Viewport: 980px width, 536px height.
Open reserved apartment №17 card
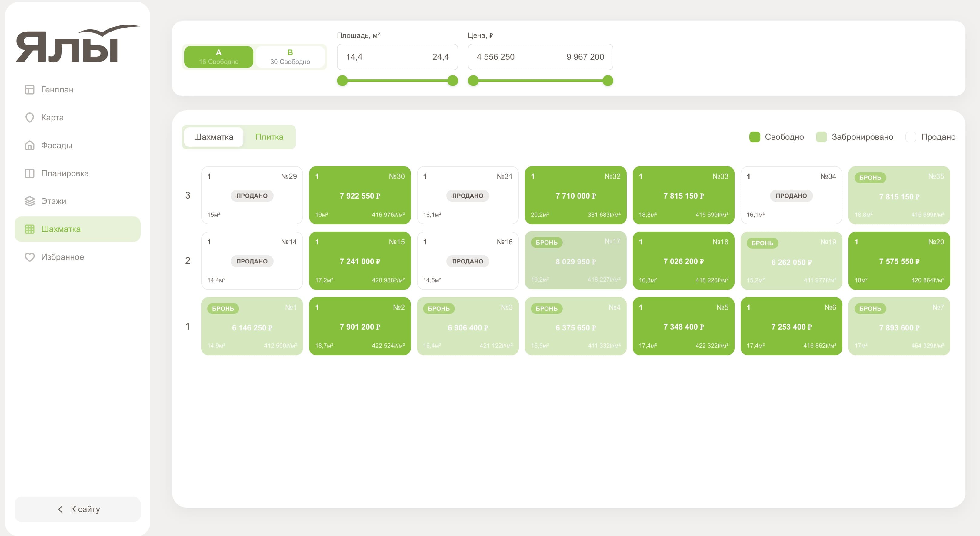coord(575,260)
